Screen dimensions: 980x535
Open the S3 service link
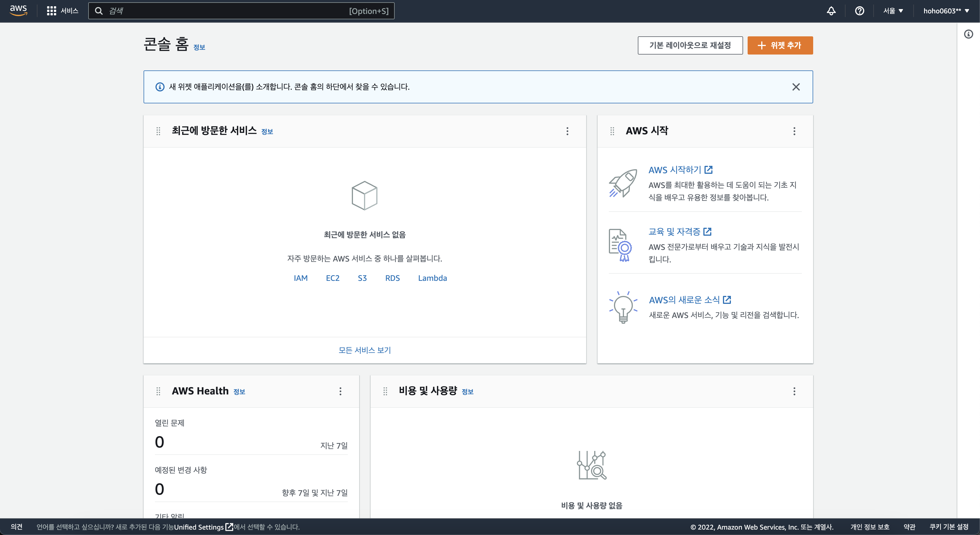coord(362,278)
